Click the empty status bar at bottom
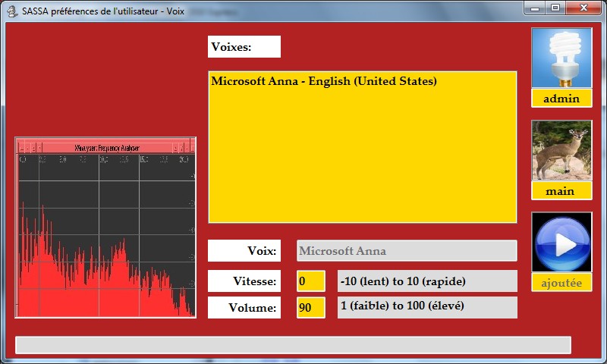This screenshot has width=607, height=364. tap(293, 345)
